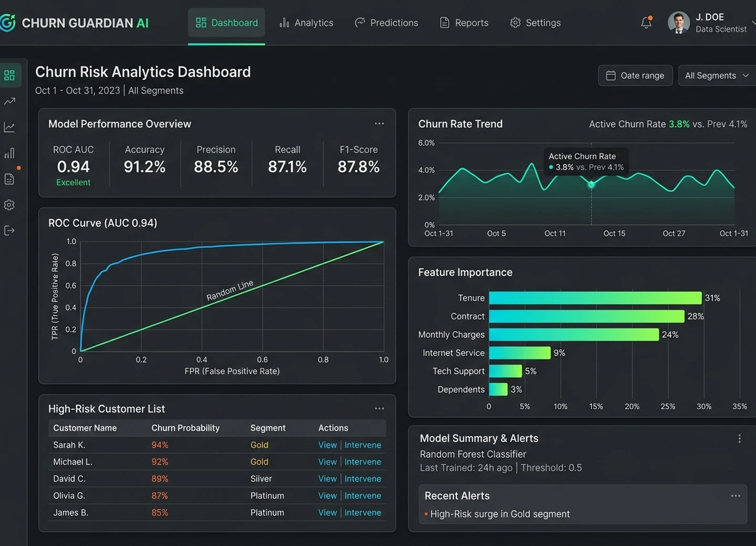This screenshot has height=546, width=756.
Task: Click Intervene for Michael L.
Action: 363,461
